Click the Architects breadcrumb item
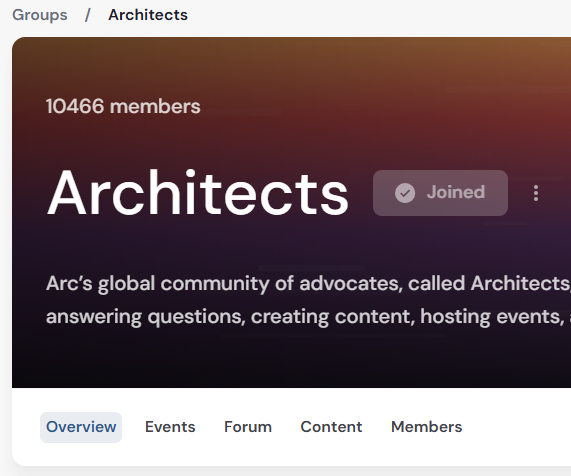 pyautogui.click(x=148, y=15)
